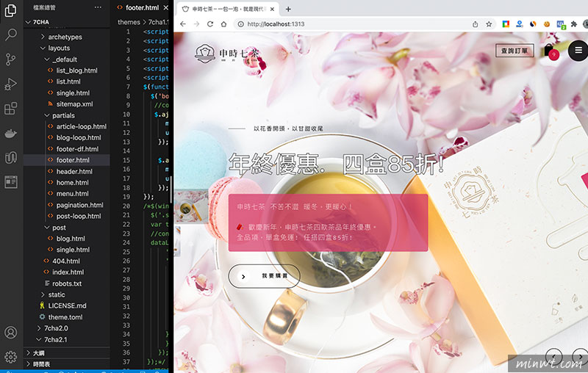Open the browser home page
The width and height of the screenshot is (588, 373).
pos(224,24)
